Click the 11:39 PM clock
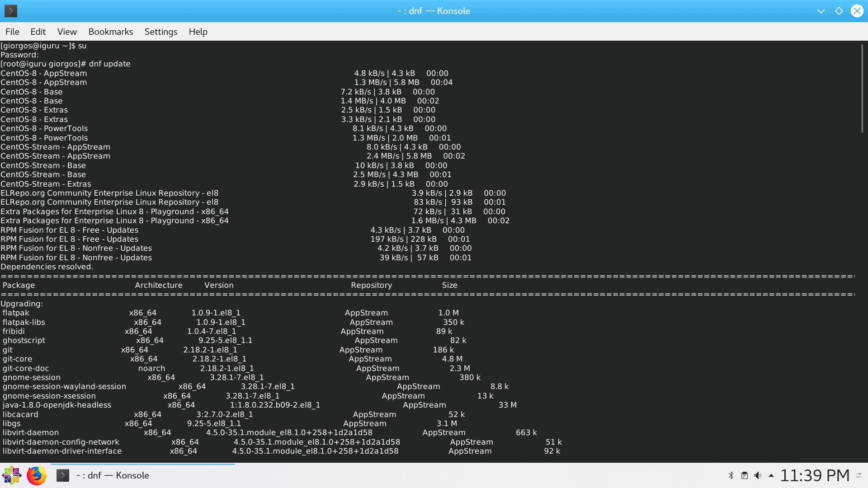Image resolution: width=868 pixels, height=488 pixels. click(815, 475)
